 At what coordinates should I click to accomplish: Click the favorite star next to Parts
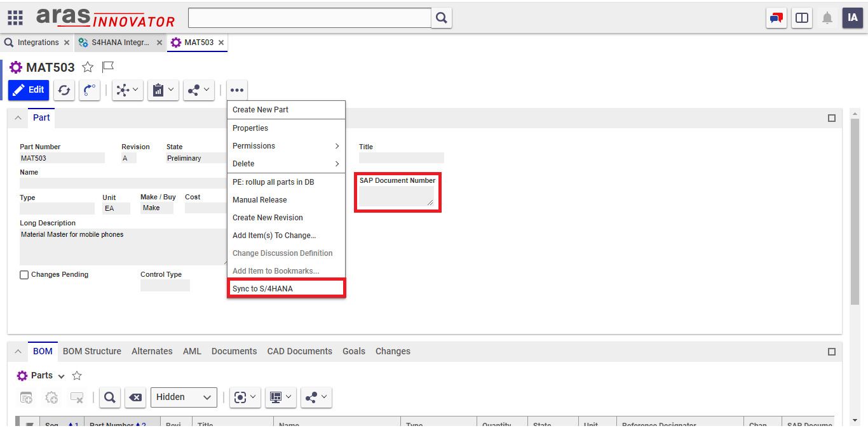click(x=77, y=376)
